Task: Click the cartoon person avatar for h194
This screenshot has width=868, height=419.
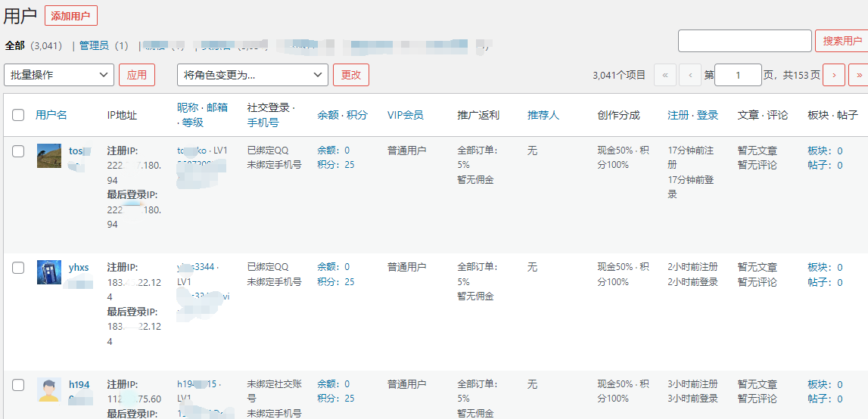Action: click(49, 390)
